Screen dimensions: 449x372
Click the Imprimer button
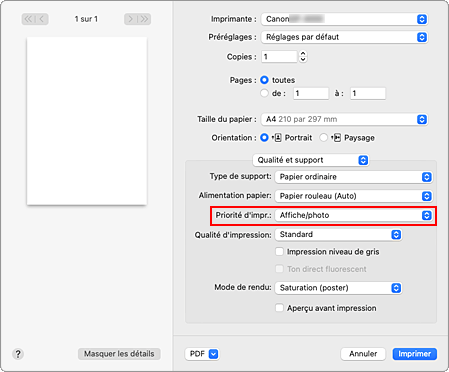click(415, 354)
